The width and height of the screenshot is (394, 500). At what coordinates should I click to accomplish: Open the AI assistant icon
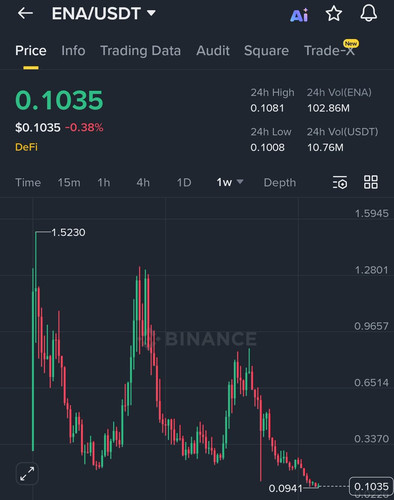(299, 15)
